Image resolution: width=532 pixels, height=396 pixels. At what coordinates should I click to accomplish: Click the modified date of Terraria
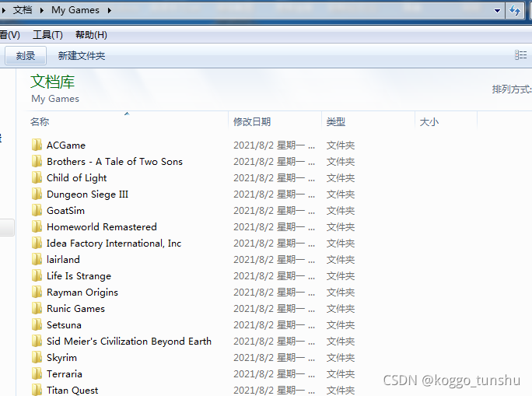point(274,374)
